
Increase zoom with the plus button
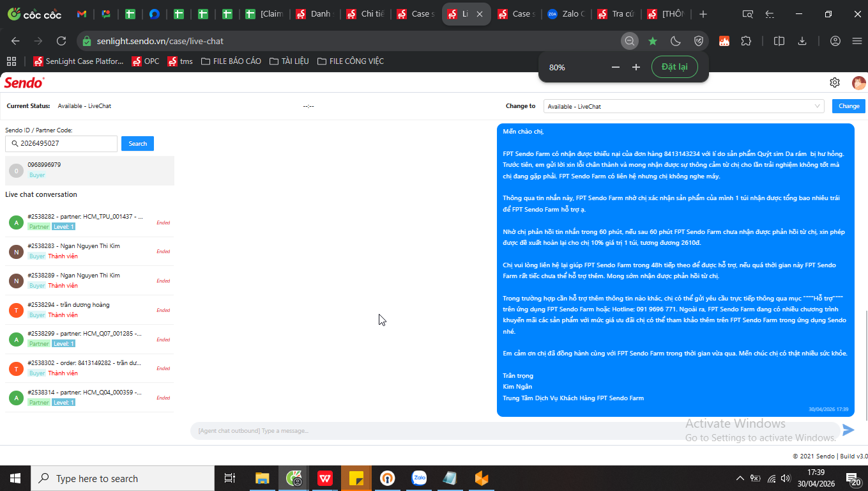pos(636,67)
